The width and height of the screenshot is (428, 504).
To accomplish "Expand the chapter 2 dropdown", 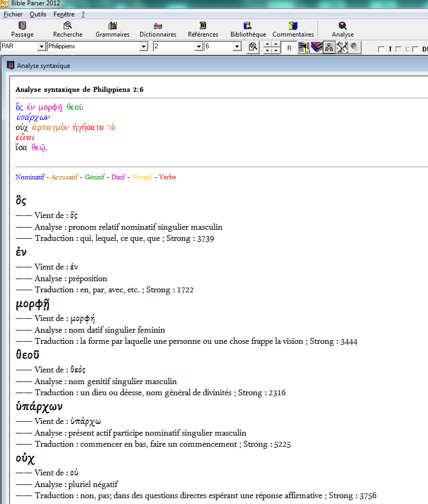I will click(x=199, y=47).
